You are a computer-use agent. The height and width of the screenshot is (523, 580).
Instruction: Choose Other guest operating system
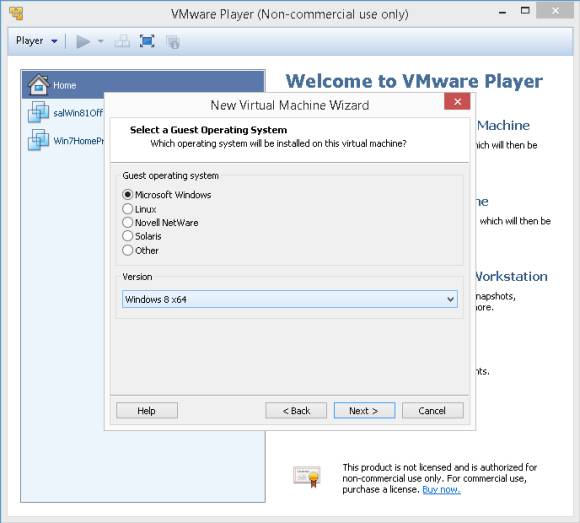(x=140, y=250)
